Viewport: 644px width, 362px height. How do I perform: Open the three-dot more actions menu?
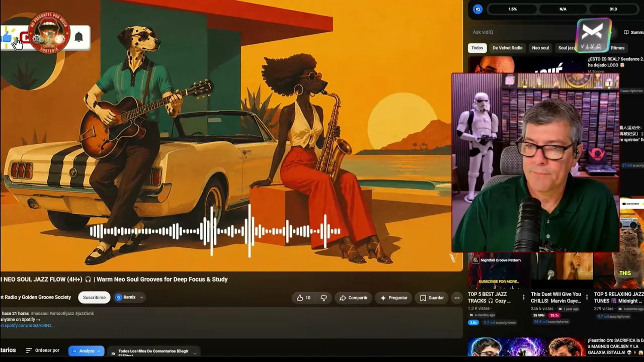tap(457, 298)
